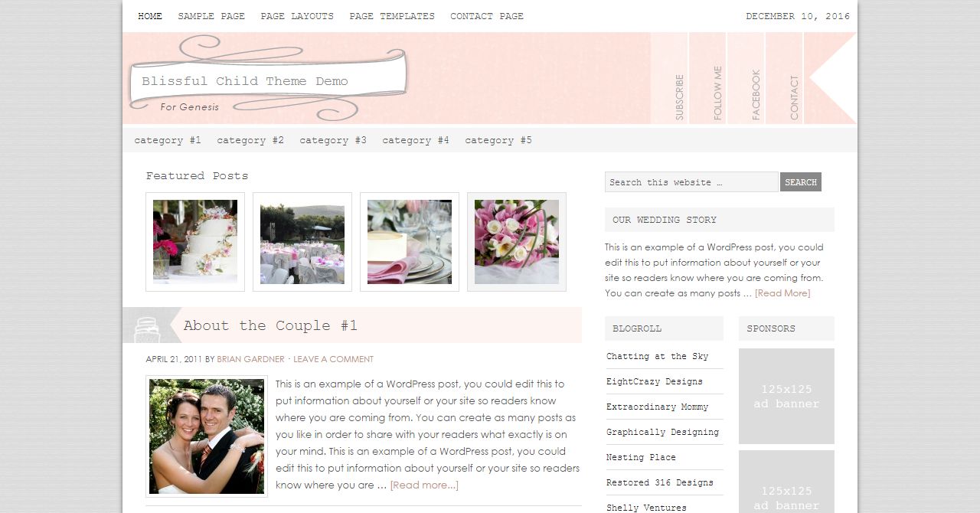Click the Featured Posts heading
Image resolution: width=980 pixels, height=513 pixels.
tap(198, 176)
